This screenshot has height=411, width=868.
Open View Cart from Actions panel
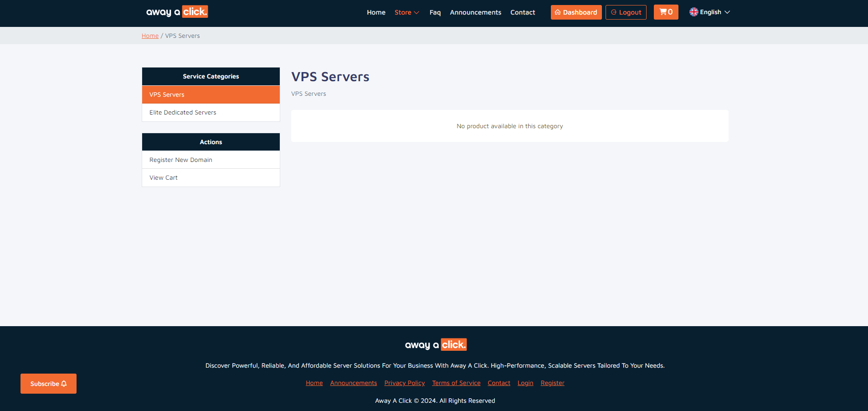click(211, 177)
